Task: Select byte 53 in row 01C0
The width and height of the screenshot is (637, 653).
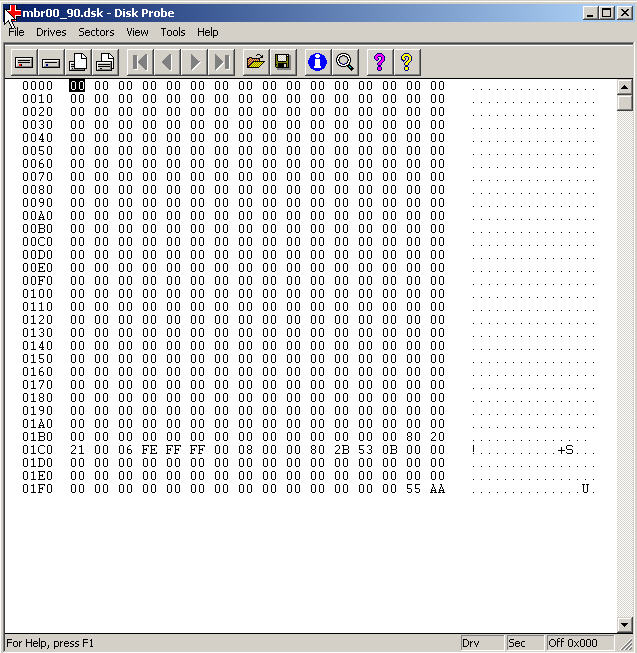Action: coord(366,450)
